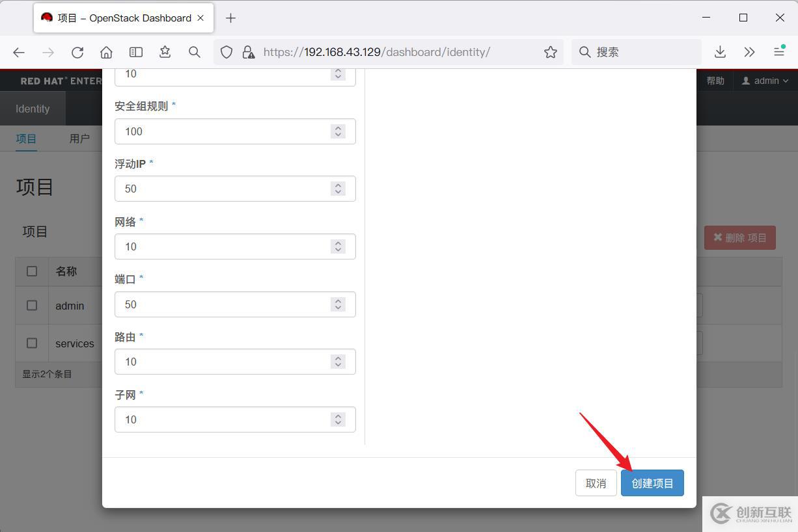The height and width of the screenshot is (532, 798).
Task: Click the 安全组规则 input showing 100
Action: point(235,131)
